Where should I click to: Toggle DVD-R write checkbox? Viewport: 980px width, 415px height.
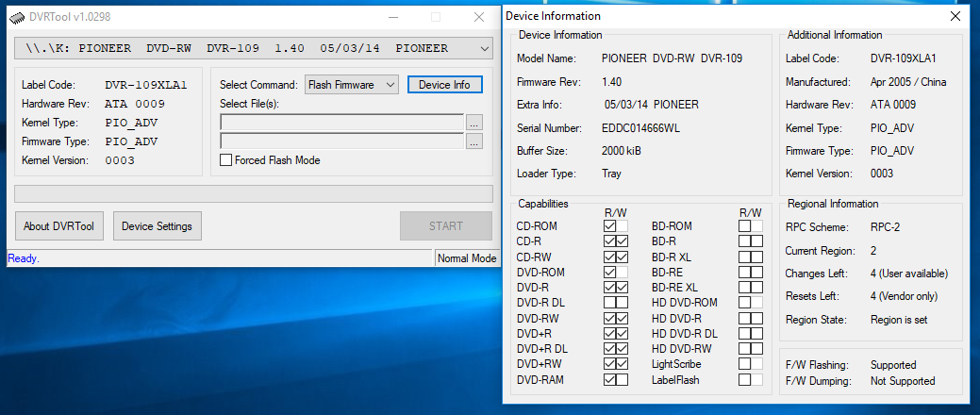click(x=622, y=288)
